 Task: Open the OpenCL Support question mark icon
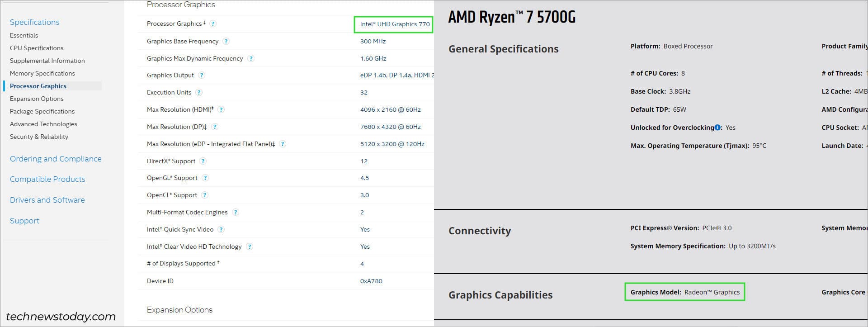[205, 195]
